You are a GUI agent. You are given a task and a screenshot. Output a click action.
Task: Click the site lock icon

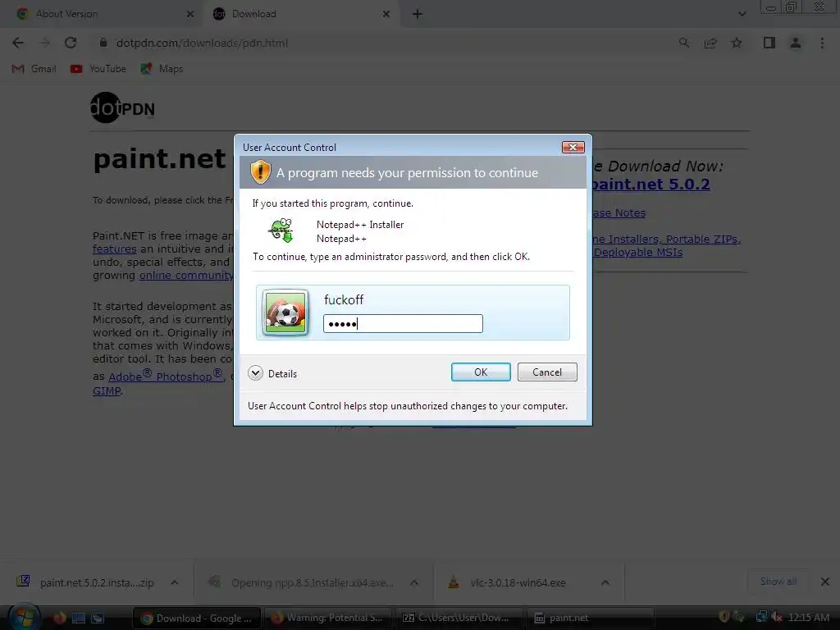(x=103, y=43)
